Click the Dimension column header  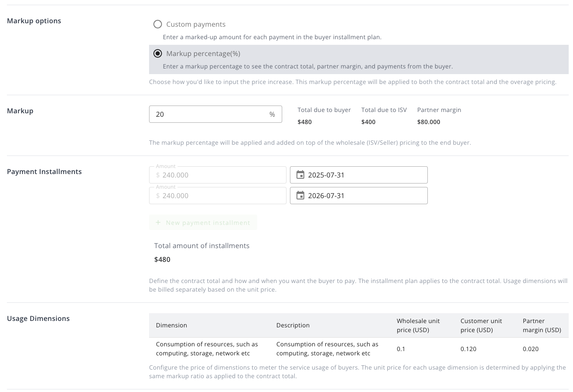171,325
